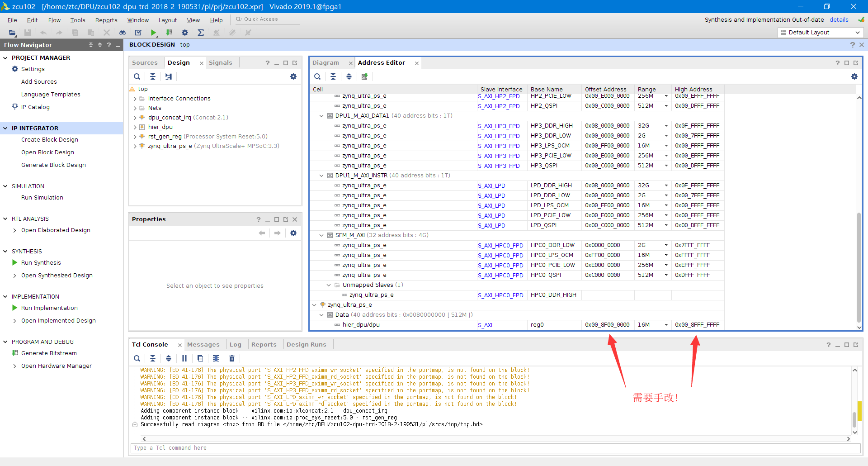Click reg0 offset address 0x00_8F00_0000 cell

click(607, 325)
